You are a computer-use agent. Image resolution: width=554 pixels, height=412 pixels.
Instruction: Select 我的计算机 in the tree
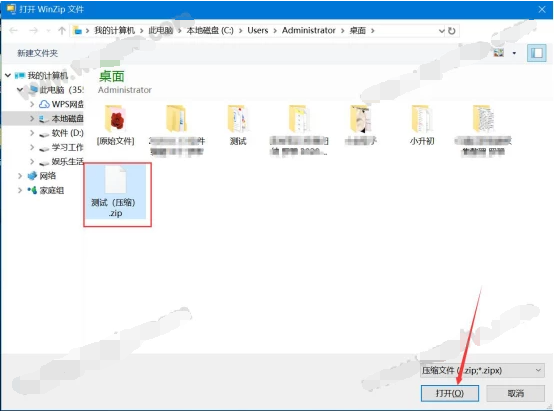click(48, 75)
